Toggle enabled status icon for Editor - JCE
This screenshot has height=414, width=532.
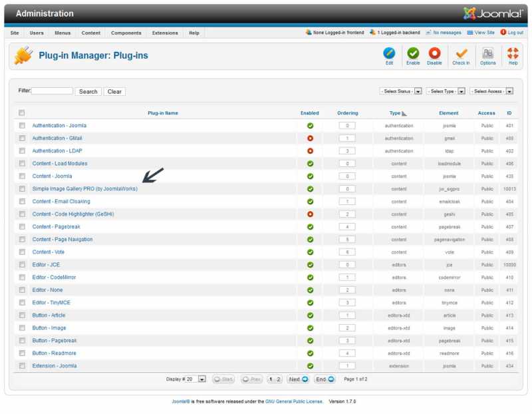310,265
